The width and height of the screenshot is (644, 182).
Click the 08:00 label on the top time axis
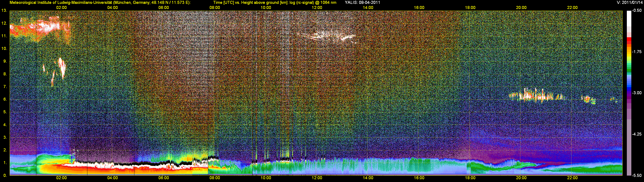pos(215,8)
